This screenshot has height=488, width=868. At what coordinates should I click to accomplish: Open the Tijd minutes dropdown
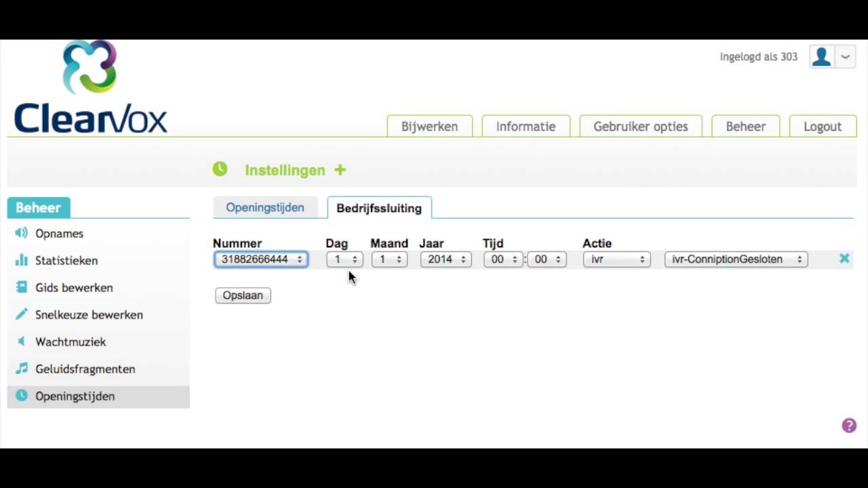point(547,259)
